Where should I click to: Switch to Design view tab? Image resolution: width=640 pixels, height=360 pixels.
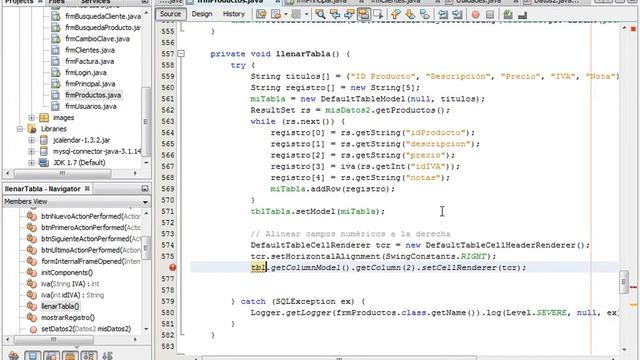[202, 14]
